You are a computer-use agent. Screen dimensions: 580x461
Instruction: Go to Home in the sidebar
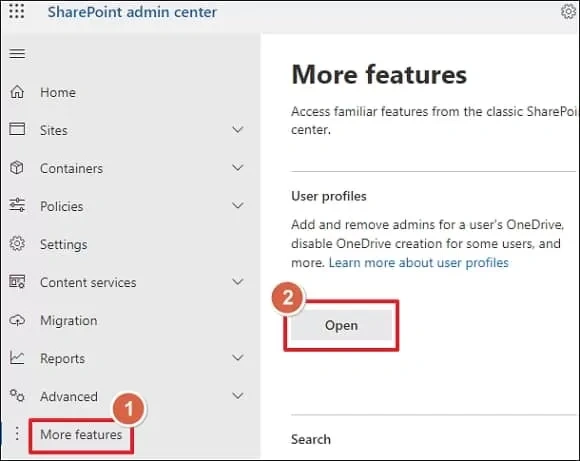coord(58,92)
